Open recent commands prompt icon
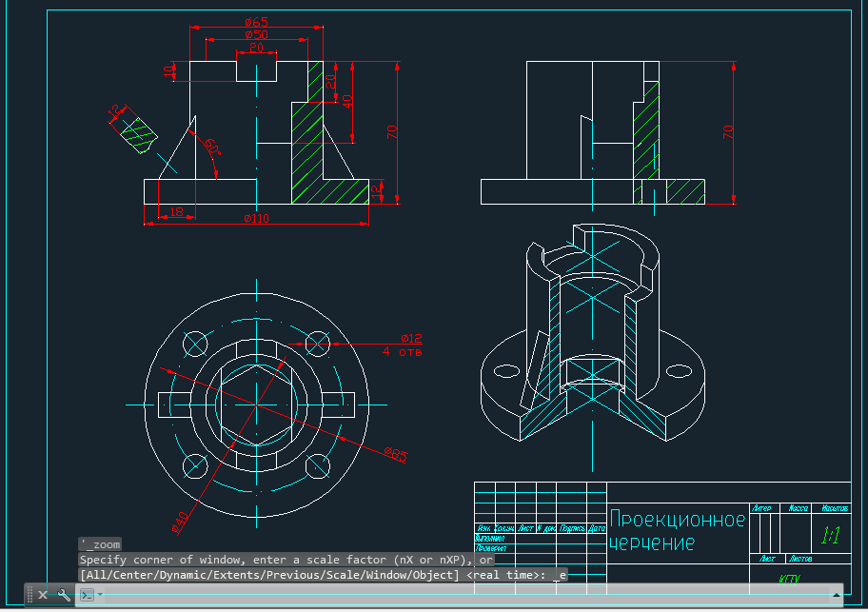The width and height of the screenshot is (868, 612). coord(87,596)
